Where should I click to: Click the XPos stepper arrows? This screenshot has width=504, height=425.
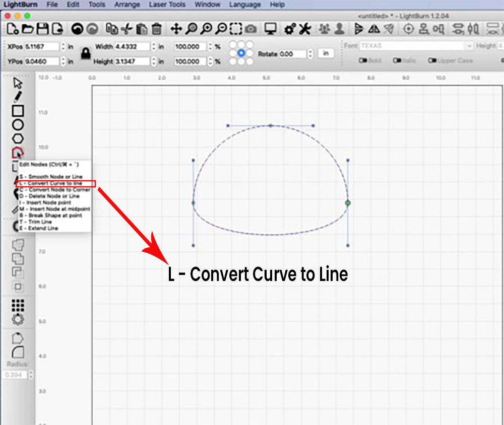pyautogui.click(x=63, y=46)
